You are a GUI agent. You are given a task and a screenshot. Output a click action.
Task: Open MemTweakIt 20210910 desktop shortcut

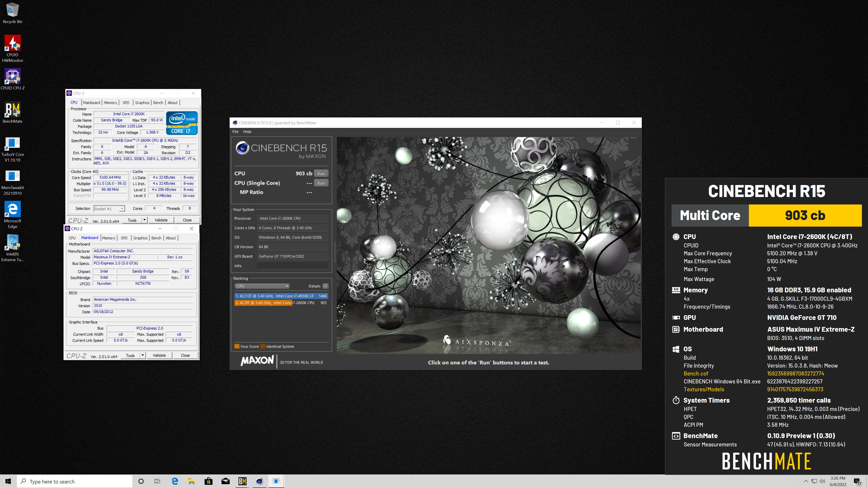[x=12, y=182]
